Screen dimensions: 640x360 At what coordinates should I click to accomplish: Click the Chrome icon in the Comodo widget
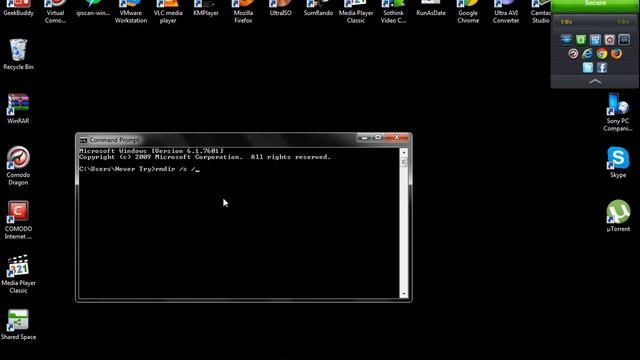click(602, 53)
